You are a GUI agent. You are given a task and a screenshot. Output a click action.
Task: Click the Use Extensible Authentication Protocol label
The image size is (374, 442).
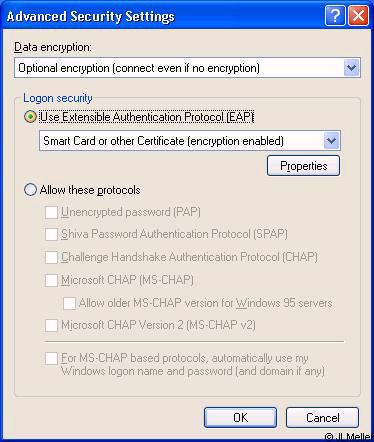click(x=147, y=117)
